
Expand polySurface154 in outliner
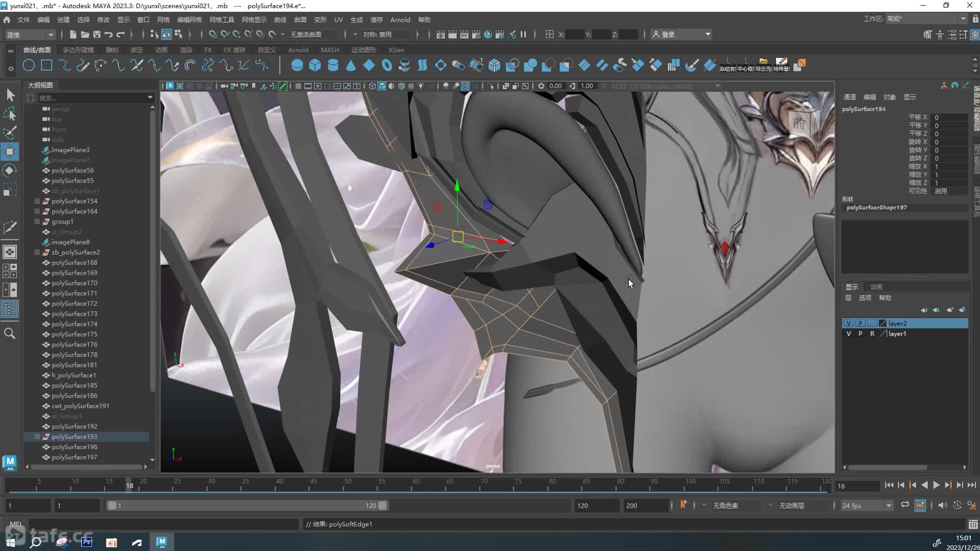point(37,201)
